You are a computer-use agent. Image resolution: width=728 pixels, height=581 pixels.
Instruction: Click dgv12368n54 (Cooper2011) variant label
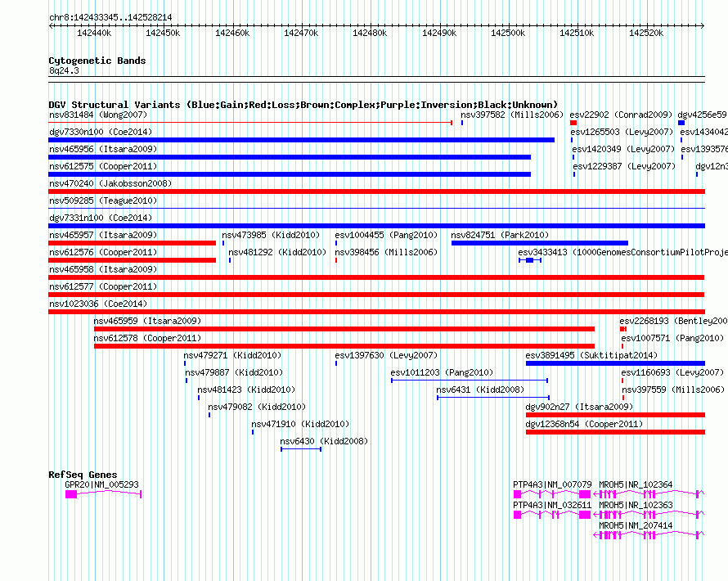[x=584, y=424]
